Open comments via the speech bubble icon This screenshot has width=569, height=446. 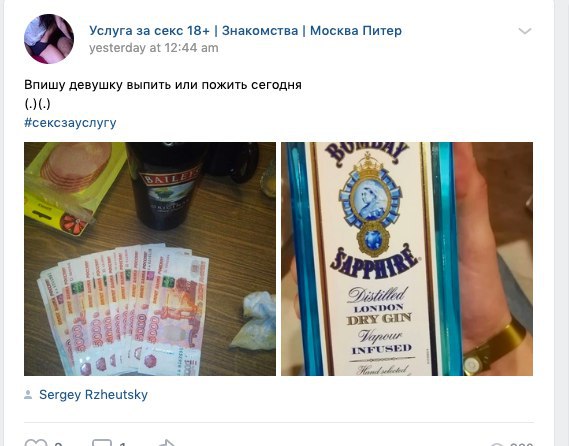pyautogui.click(x=102, y=443)
